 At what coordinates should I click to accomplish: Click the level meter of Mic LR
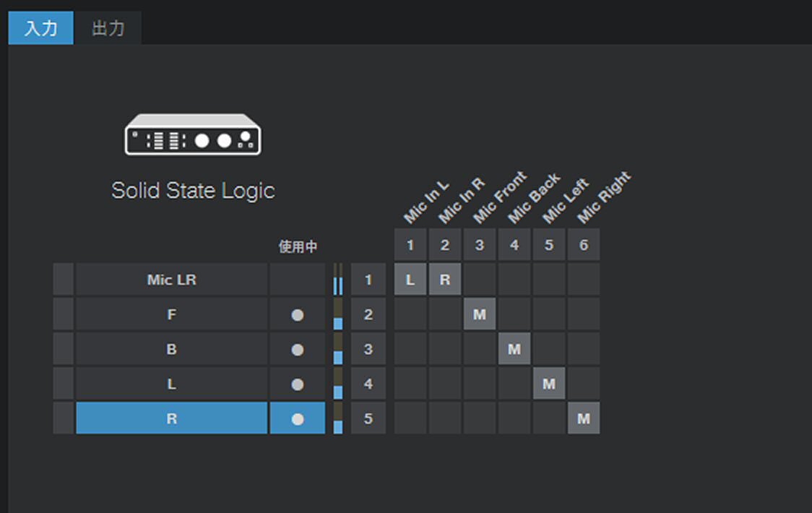click(x=337, y=280)
